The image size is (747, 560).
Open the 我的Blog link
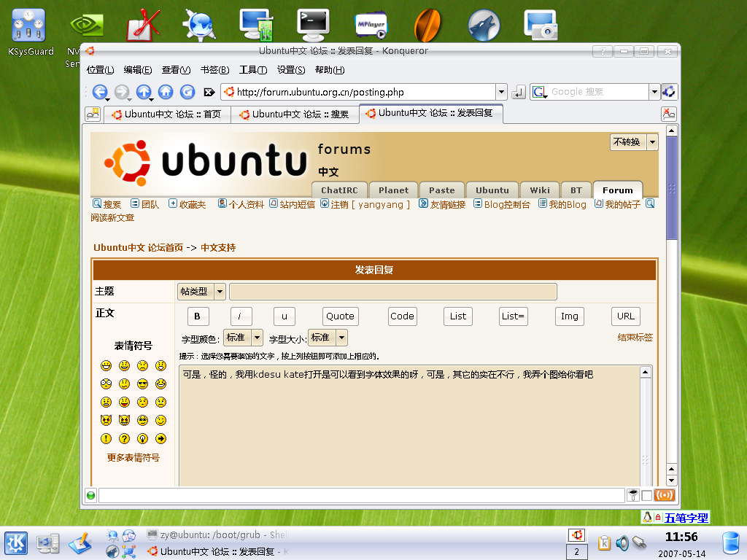point(568,204)
